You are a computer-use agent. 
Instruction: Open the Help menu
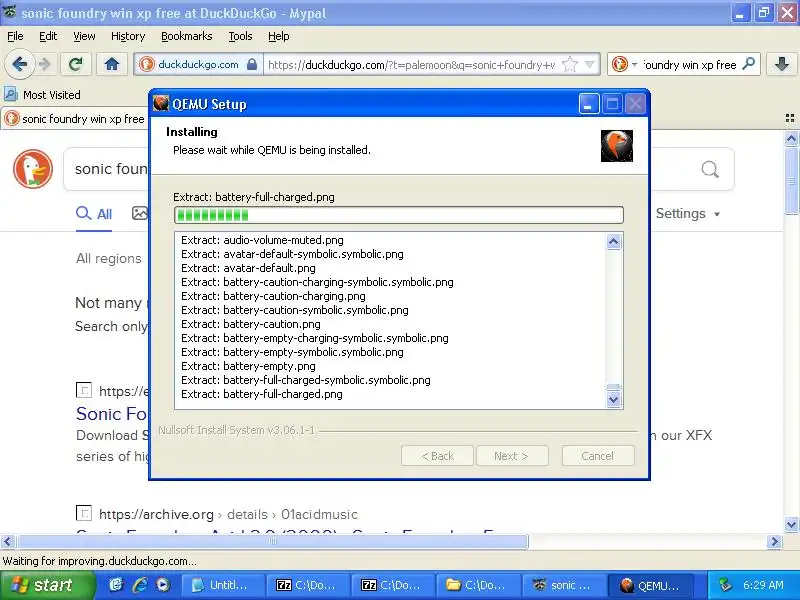tap(279, 36)
